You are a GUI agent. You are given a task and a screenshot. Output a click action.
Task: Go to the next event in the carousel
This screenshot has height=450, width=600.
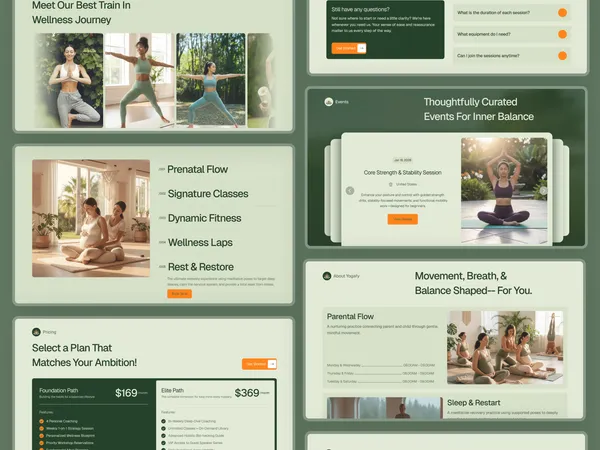(543, 191)
